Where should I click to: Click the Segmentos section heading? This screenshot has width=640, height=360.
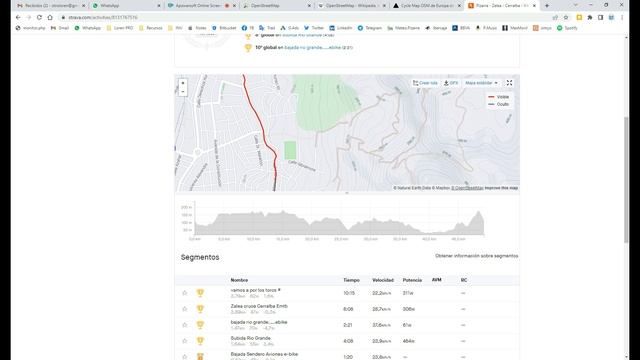200,257
